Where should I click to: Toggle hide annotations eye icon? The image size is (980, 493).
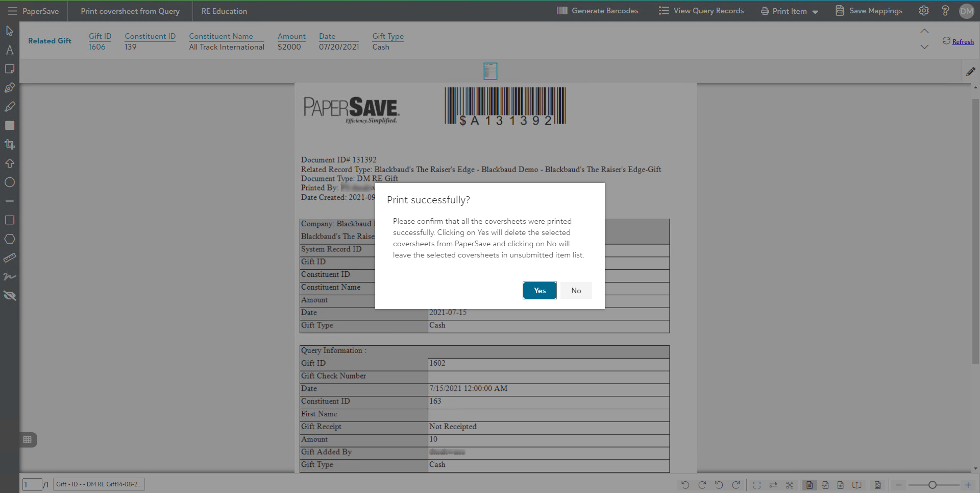coord(10,296)
